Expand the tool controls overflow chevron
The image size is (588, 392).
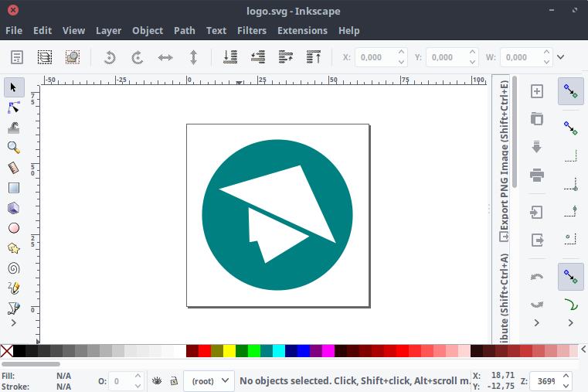pyautogui.click(x=561, y=57)
